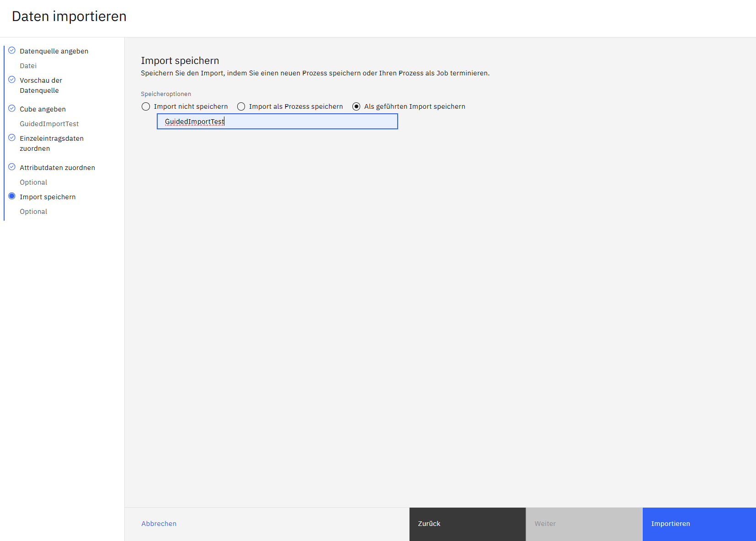Click the checkmark icon beside Datenquelle angeben
Viewport: 756px width, 541px height.
pos(12,51)
